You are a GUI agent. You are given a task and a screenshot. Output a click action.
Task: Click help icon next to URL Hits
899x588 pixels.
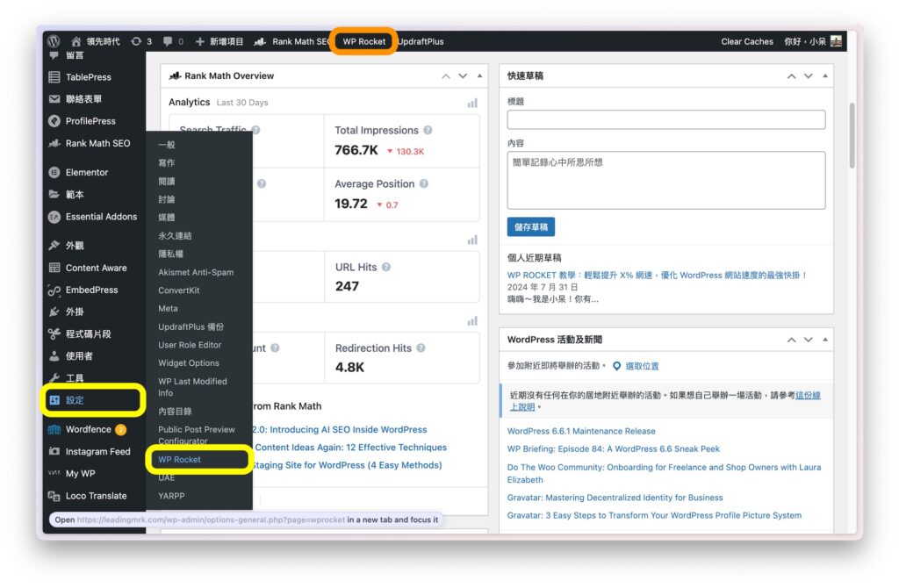(386, 267)
